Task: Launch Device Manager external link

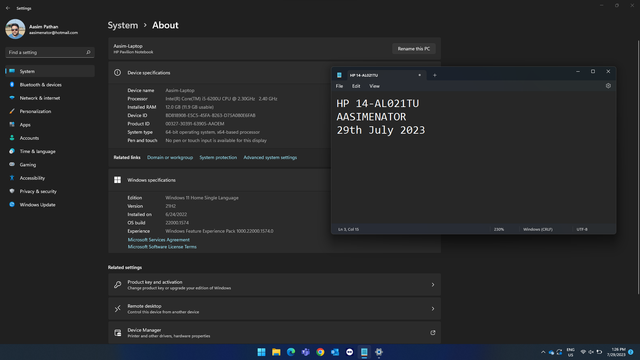Action: coord(433,333)
